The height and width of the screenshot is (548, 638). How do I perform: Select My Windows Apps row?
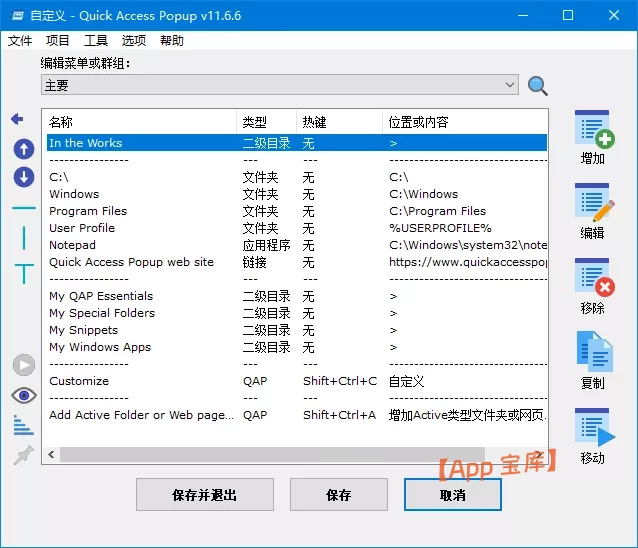pyautogui.click(x=297, y=347)
